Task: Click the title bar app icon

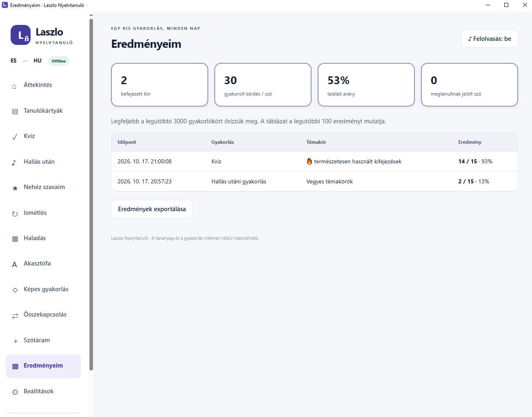Action: point(5,5)
